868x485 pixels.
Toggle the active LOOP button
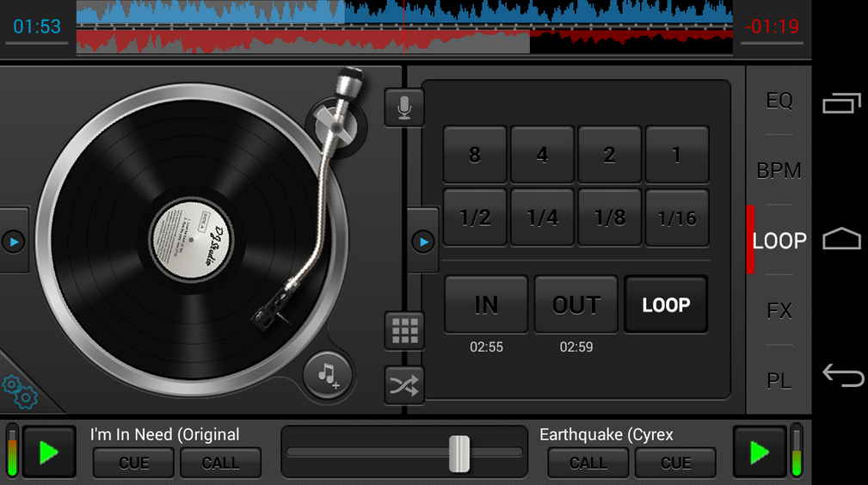[x=666, y=304]
